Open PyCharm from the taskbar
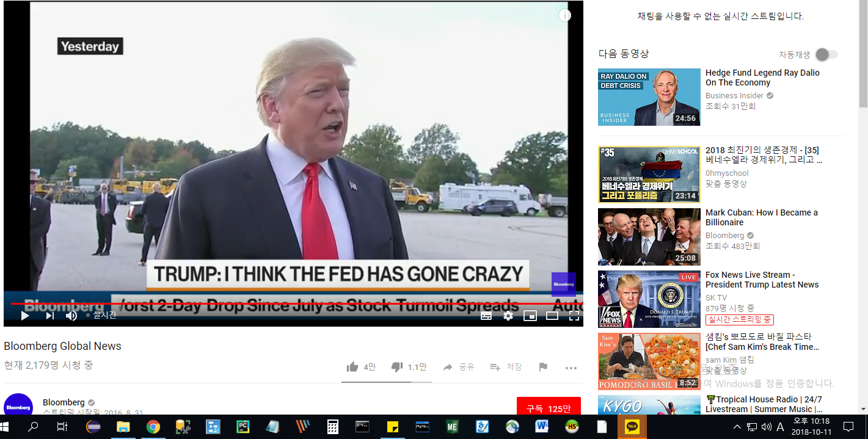The width and height of the screenshot is (868, 439). [x=243, y=427]
